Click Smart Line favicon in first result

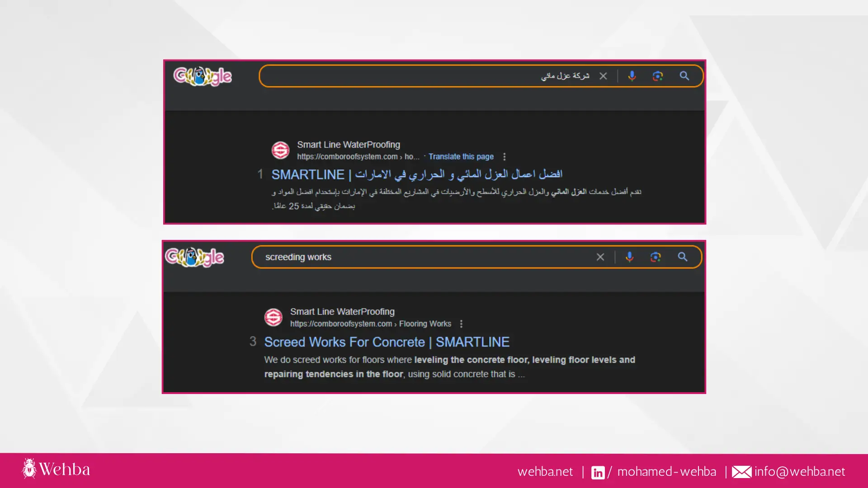pyautogui.click(x=280, y=150)
